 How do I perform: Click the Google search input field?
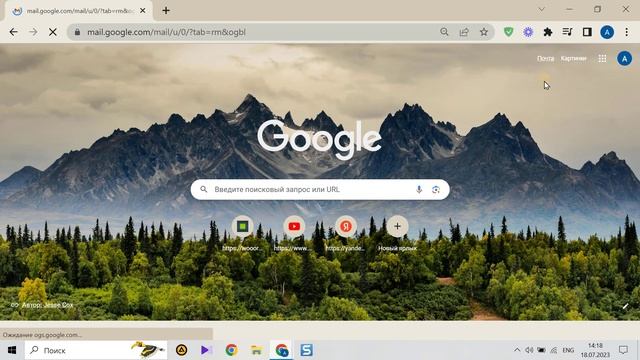click(320, 189)
